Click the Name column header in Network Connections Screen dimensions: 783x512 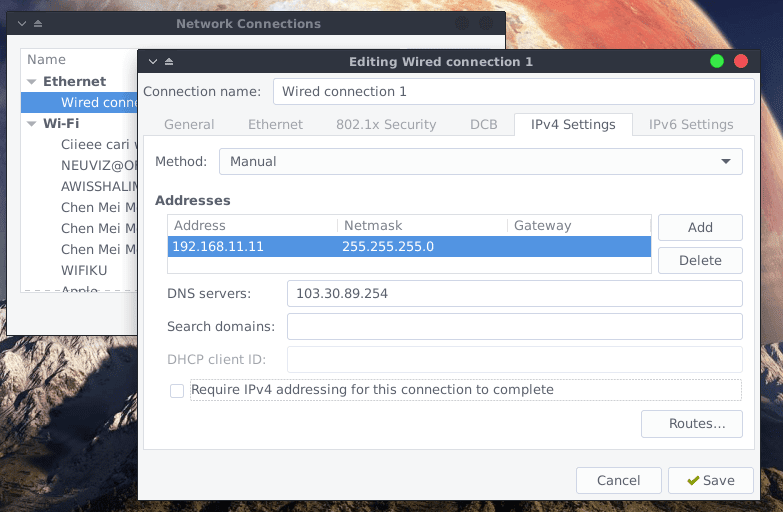coord(79,59)
